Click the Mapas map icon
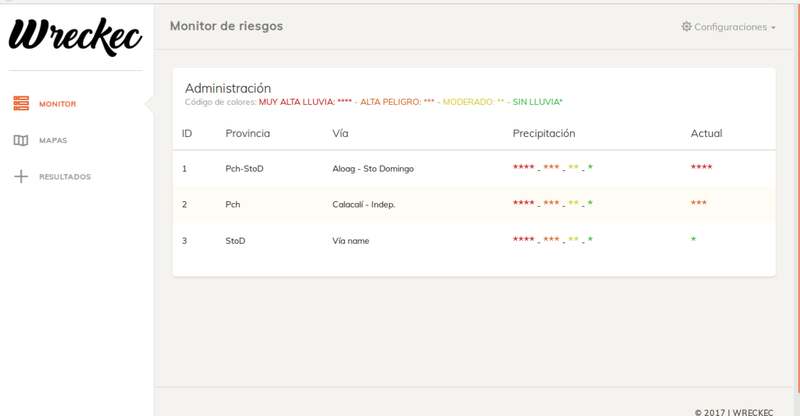 click(x=21, y=141)
